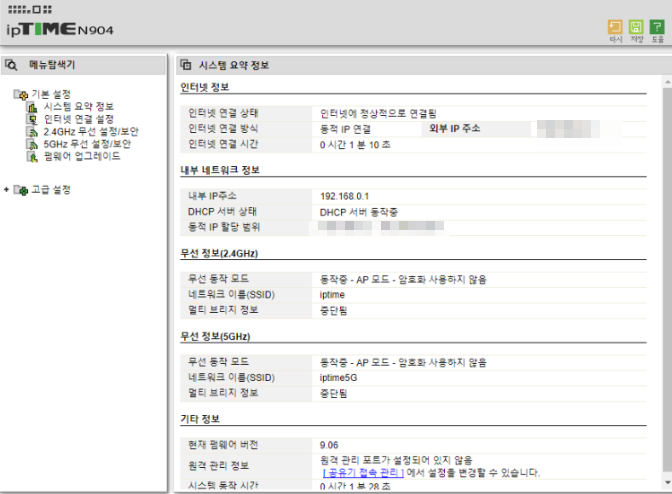Click the 동적 IP 할당 범위 label
The height and width of the screenshot is (494, 672).
(224, 227)
